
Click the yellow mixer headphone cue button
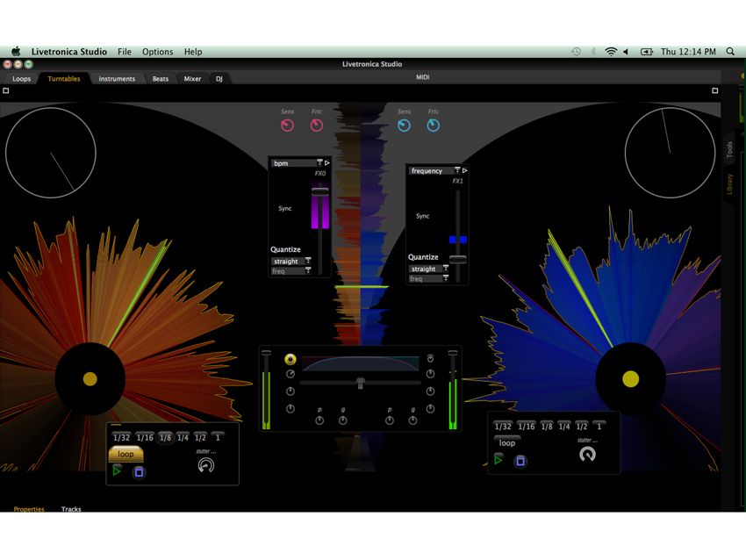tap(291, 359)
